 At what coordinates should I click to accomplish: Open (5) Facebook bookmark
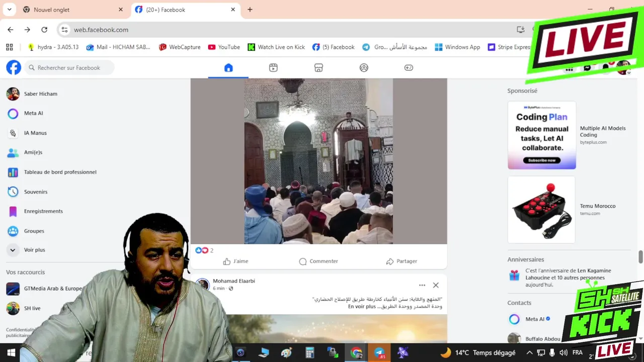click(333, 47)
